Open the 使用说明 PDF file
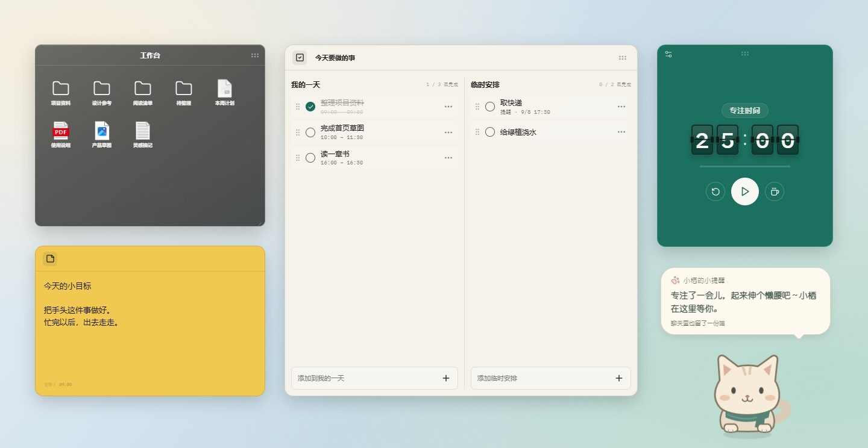 click(61, 135)
